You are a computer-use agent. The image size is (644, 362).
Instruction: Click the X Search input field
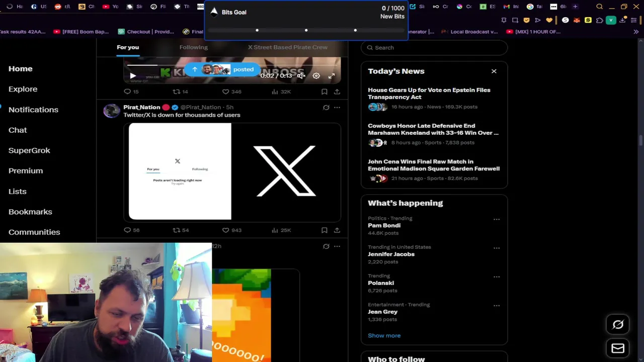point(434,47)
